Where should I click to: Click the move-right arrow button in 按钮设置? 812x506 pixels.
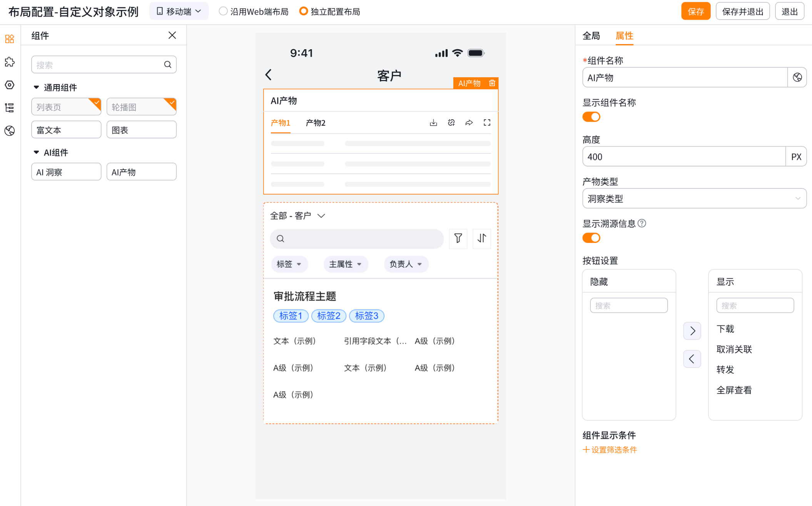(692, 331)
